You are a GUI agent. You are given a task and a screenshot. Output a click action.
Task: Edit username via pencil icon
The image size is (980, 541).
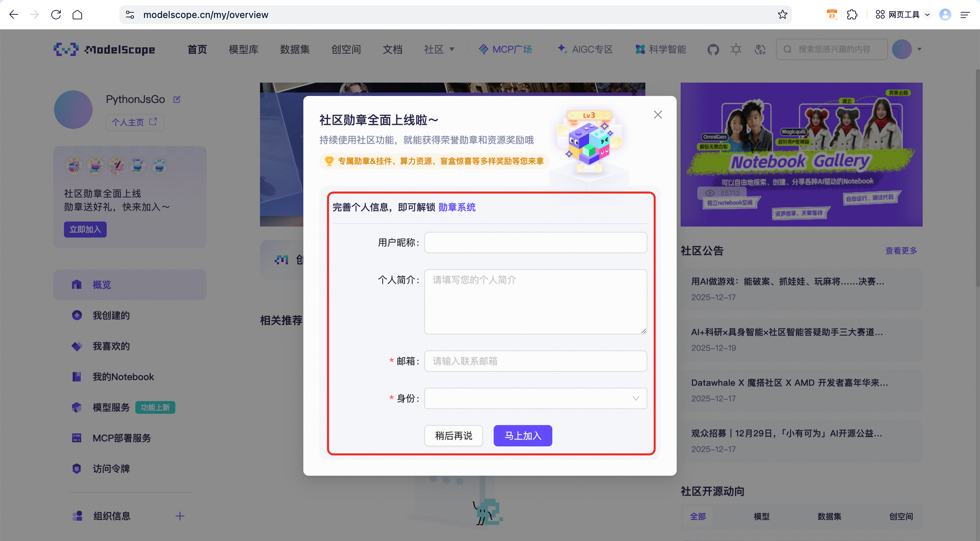pyautogui.click(x=177, y=100)
